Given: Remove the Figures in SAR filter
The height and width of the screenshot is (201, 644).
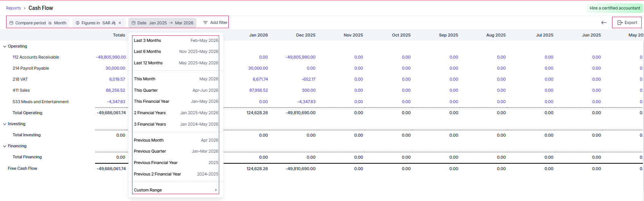Looking at the screenshot, I should click(x=120, y=23).
